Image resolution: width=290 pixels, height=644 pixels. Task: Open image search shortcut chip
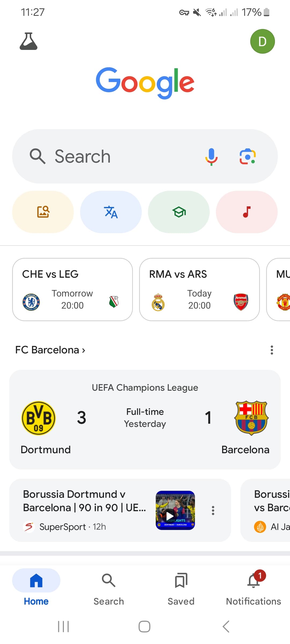pyautogui.click(x=43, y=212)
